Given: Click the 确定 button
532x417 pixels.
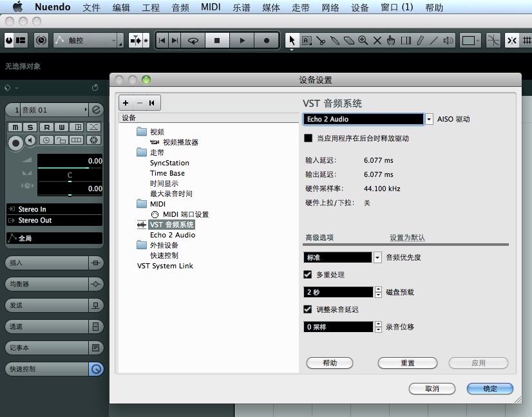Looking at the screenshot, I should point(490,389).
